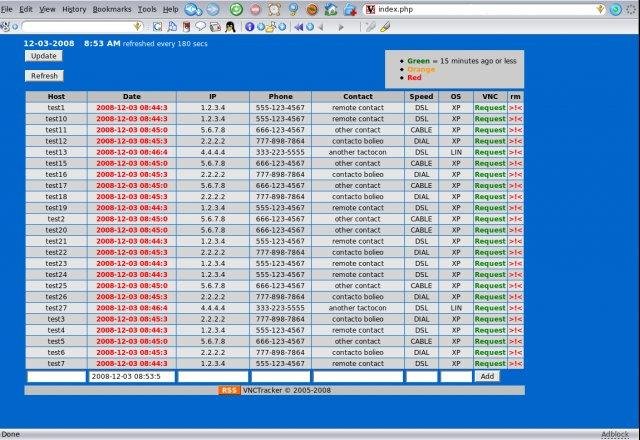Image resolution: width=640 pixels, height=440 pixels.
Task: Click the Date column header
Action: 131,97
